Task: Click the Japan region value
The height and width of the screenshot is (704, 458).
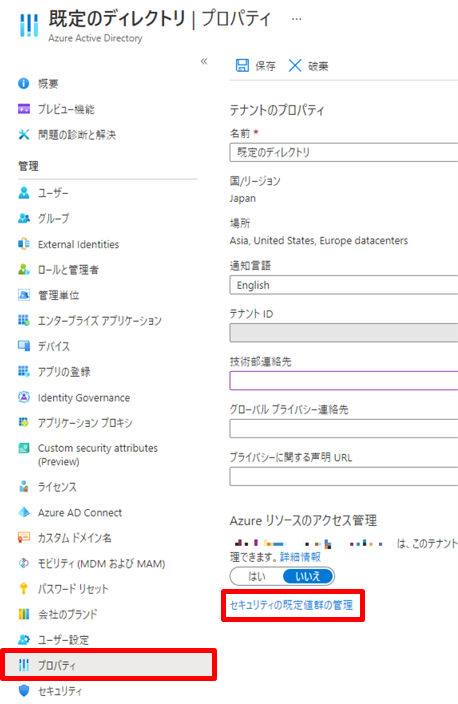Action: [242, 198]
